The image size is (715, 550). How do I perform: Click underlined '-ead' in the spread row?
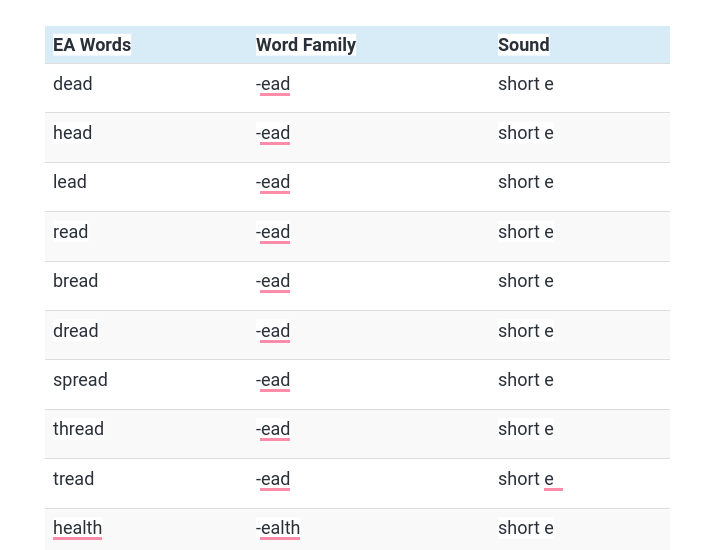273,380
